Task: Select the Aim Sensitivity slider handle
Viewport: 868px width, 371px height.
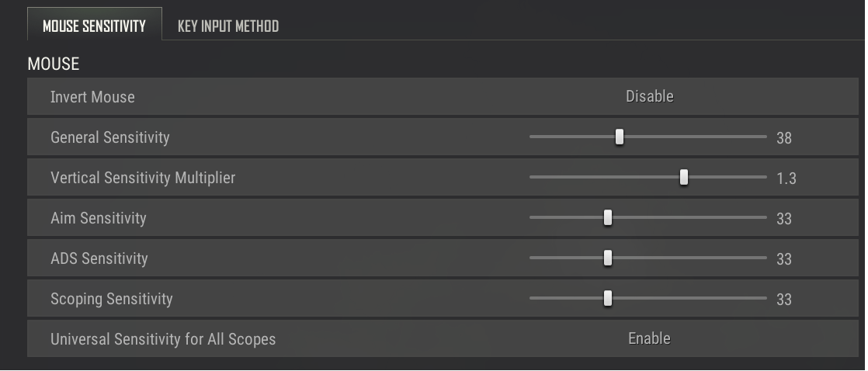Action: [x=608, y=218]
